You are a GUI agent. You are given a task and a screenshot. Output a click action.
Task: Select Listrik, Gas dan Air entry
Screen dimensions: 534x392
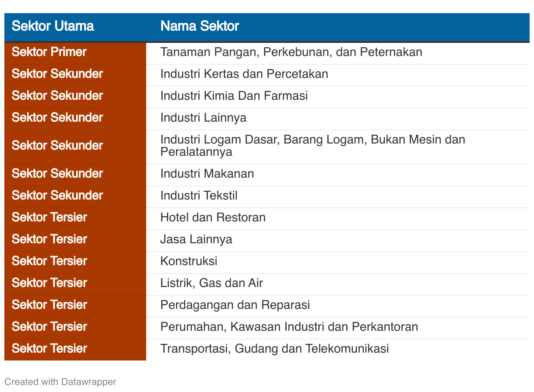pyautogui.click(x=212, y=283)
